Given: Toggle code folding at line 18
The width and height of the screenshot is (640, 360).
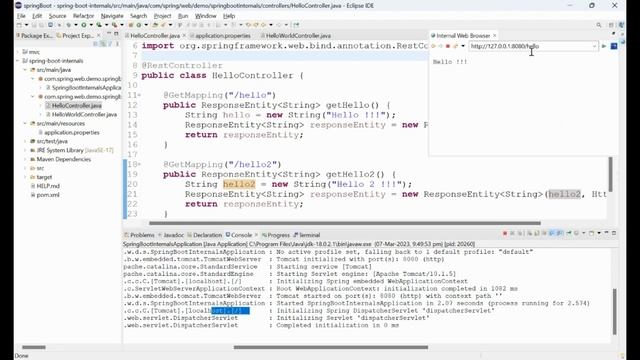Looking at the screenshot, I should (x=140, y=164).
